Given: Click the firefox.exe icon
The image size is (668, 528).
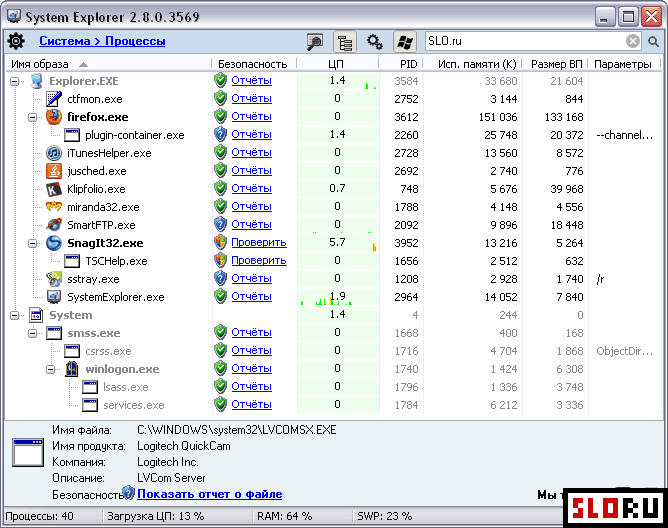Looking at the screenshot, I should [54, 117].
